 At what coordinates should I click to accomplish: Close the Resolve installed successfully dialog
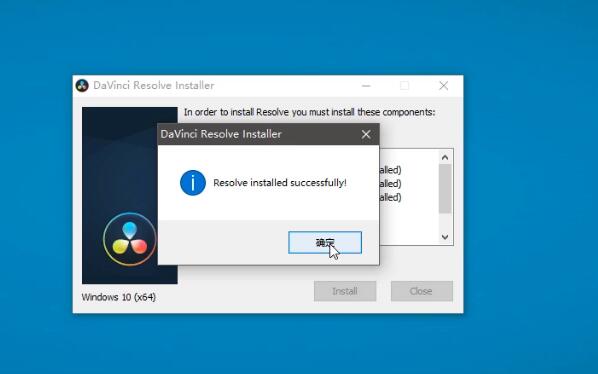366,134
